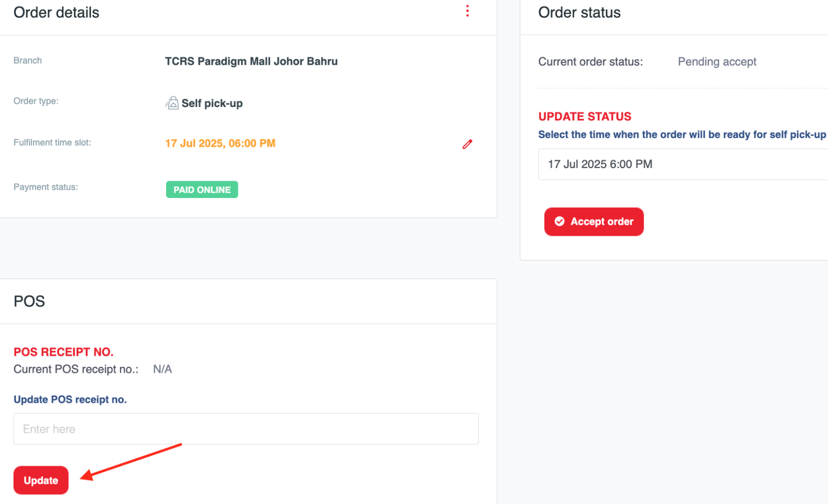Click the orange 17 Jul 2025 time slot text

220,143
